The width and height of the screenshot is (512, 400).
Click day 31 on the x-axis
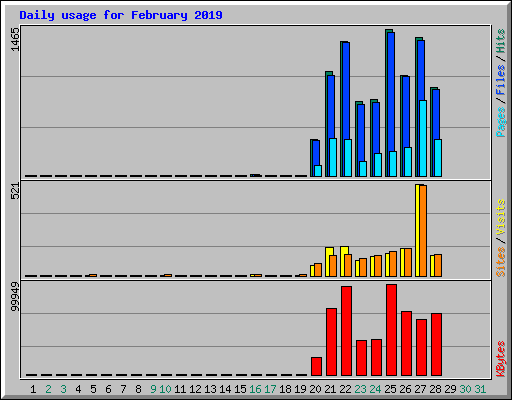click(480, 389)
